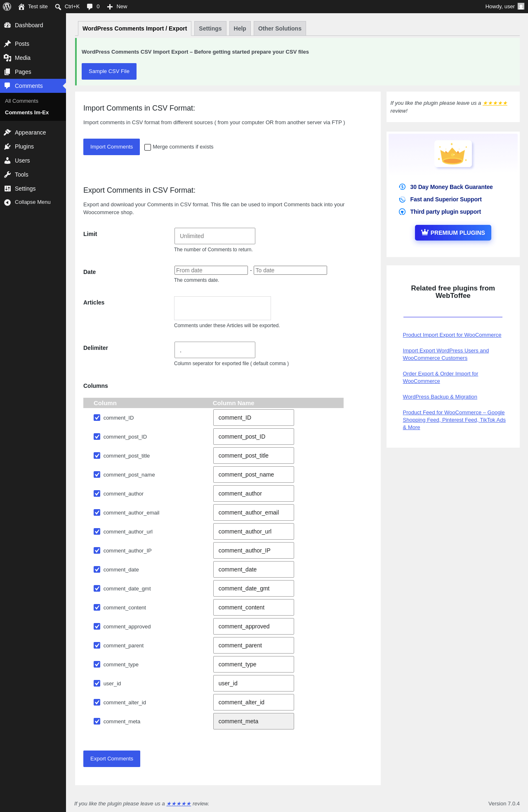Click the money back guarantee icon
The height and width of the screenshot is (812, 528).
[402, 187]
